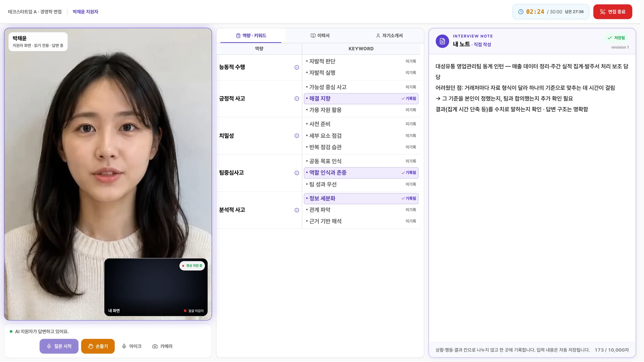Mark 가용 자원 활용 keyword as recorded

coord(361,110)
